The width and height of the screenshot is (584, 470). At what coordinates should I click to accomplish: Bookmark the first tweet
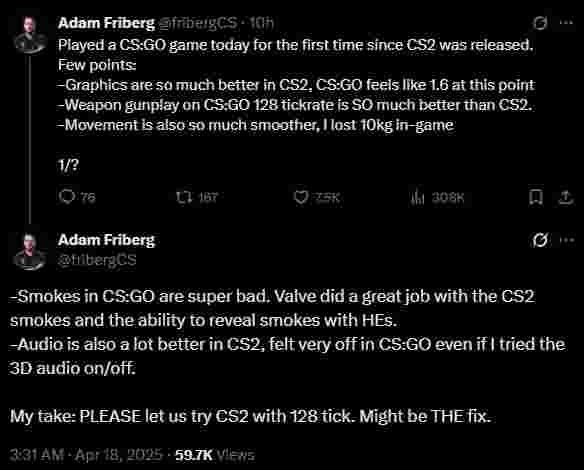536,197
